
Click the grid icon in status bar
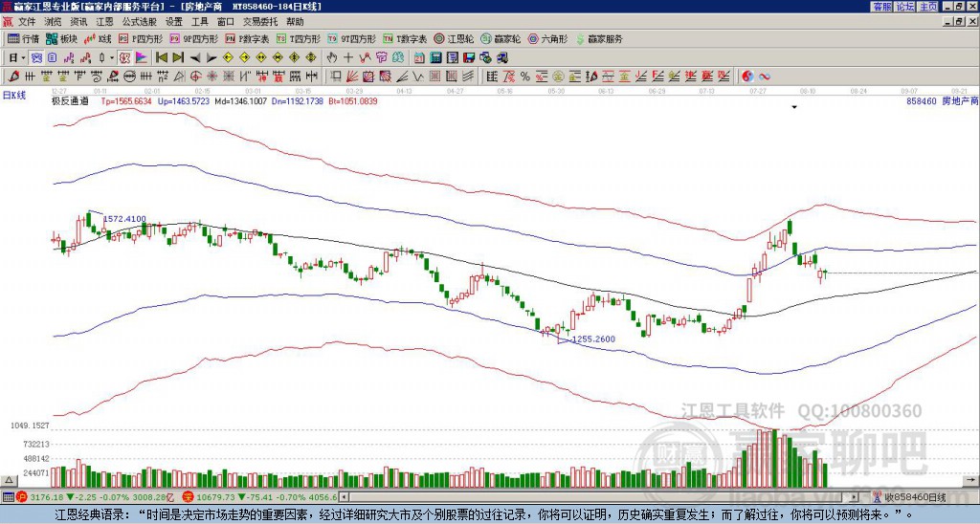pyautogui.click(x=8, y=497)
